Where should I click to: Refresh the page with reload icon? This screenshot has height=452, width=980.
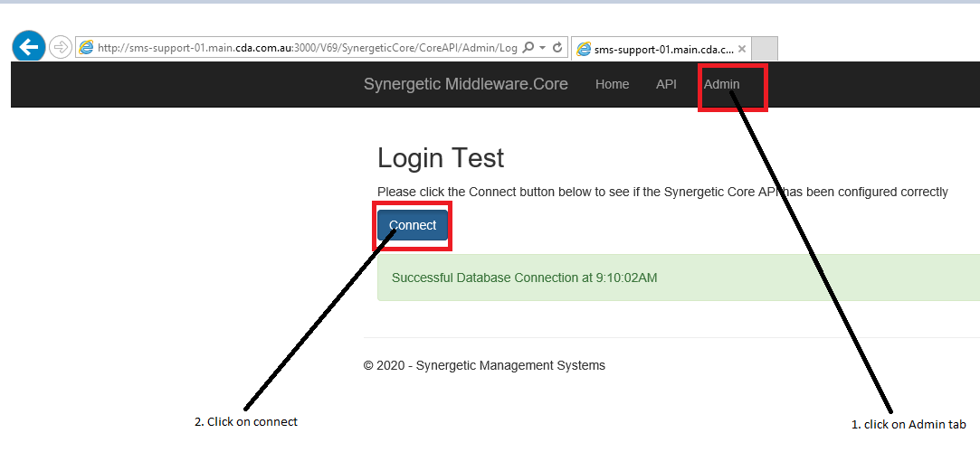click(558, 47)
